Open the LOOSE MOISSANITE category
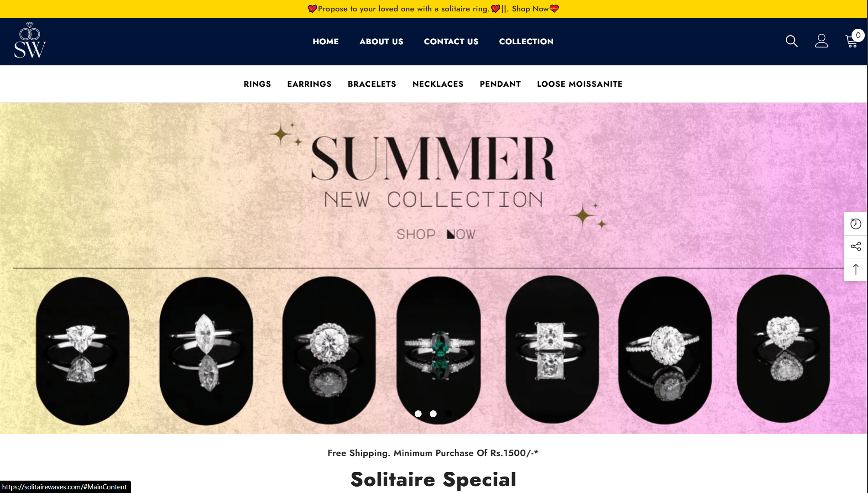 pyautogui.click(x=580, y=84)
